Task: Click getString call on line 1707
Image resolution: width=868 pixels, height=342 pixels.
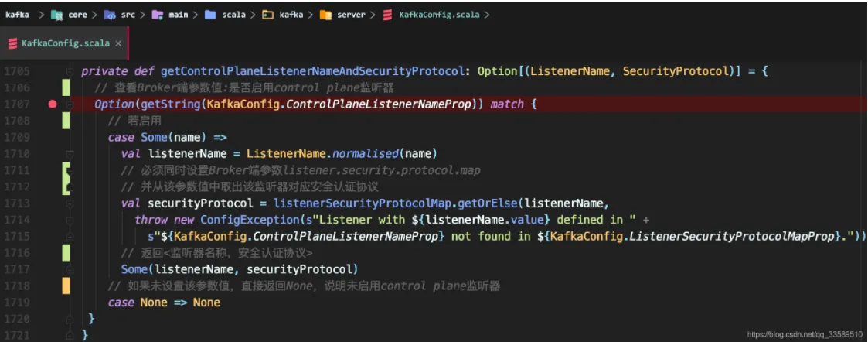Action: click(x=170, y=104)
